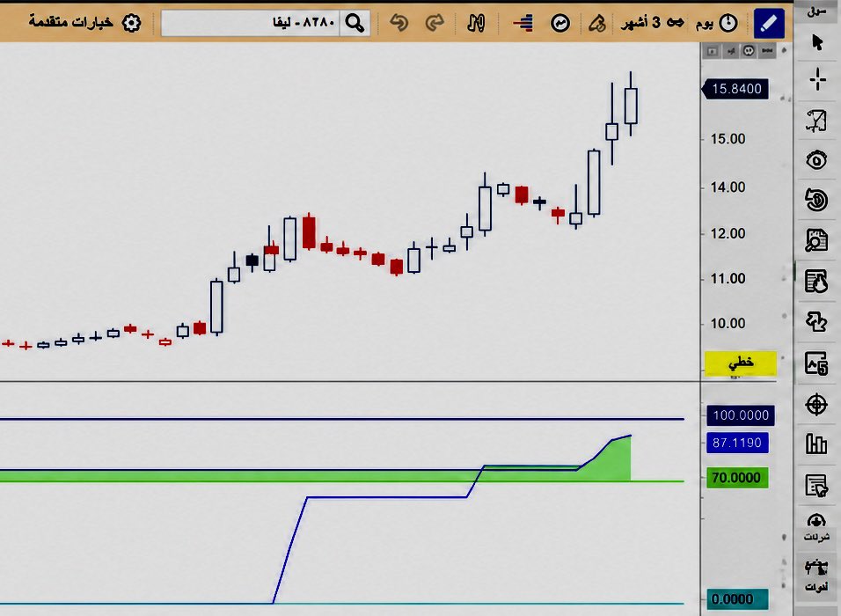Viewport: 841px width, 616px height.
Task: Click the latest candlestick at chart top
Action: point(631,106)
